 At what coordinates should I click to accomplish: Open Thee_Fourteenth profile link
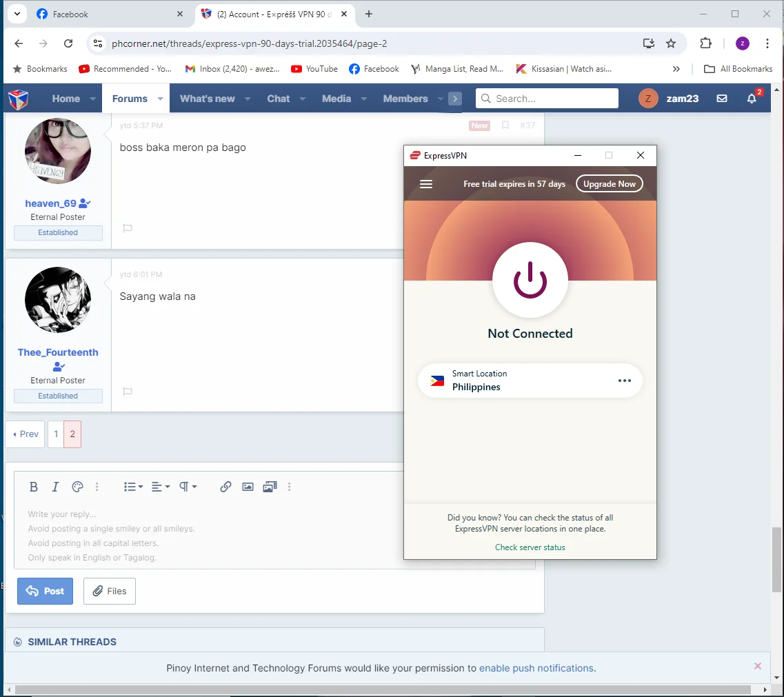(x=58, y=352)
